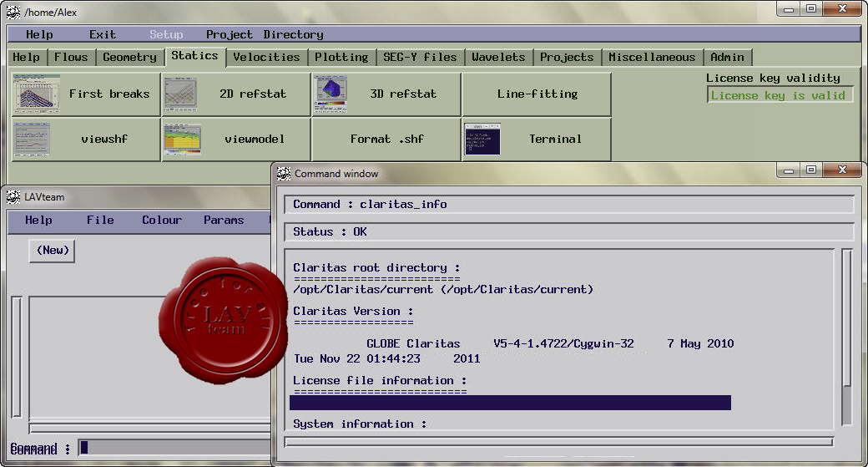Image resolution: width=868 pixels, height=467 pixels.
Task: Switch to the SEG-Y files tab
Action: (x=420, y=57)
